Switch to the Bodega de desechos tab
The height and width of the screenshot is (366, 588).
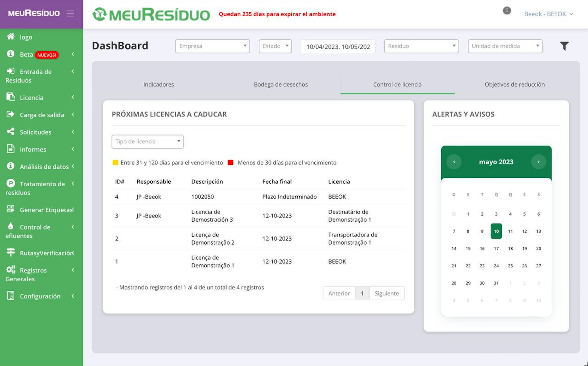pos(281,84)
